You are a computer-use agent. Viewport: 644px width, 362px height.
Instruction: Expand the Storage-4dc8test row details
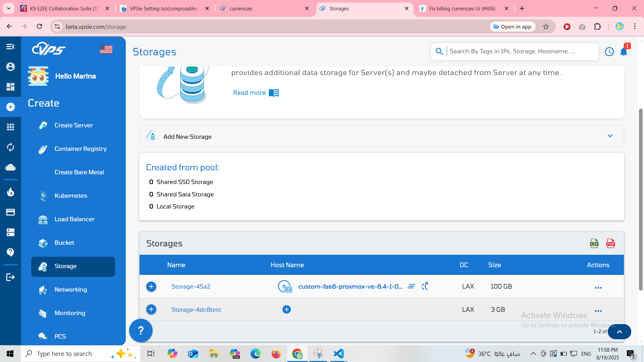151,309
